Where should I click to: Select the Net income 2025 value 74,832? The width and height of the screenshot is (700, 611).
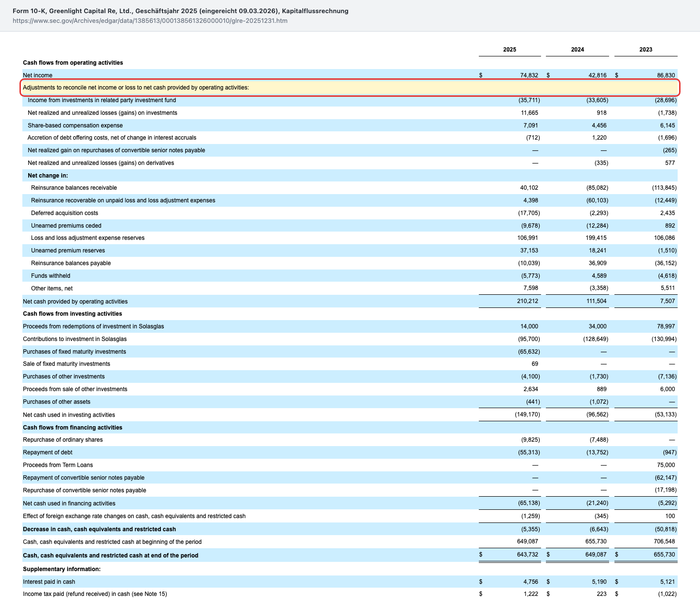click(x=529, y=75)
